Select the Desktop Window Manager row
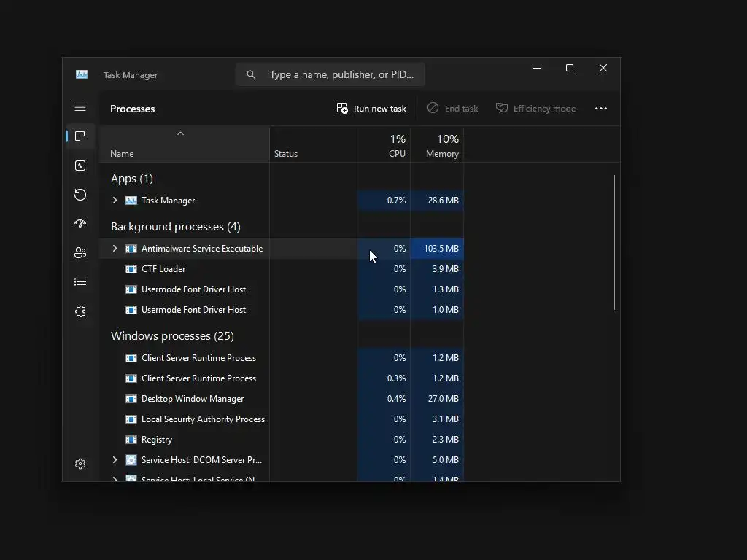The height and width of the screenshot is (560, 747). 281,399
